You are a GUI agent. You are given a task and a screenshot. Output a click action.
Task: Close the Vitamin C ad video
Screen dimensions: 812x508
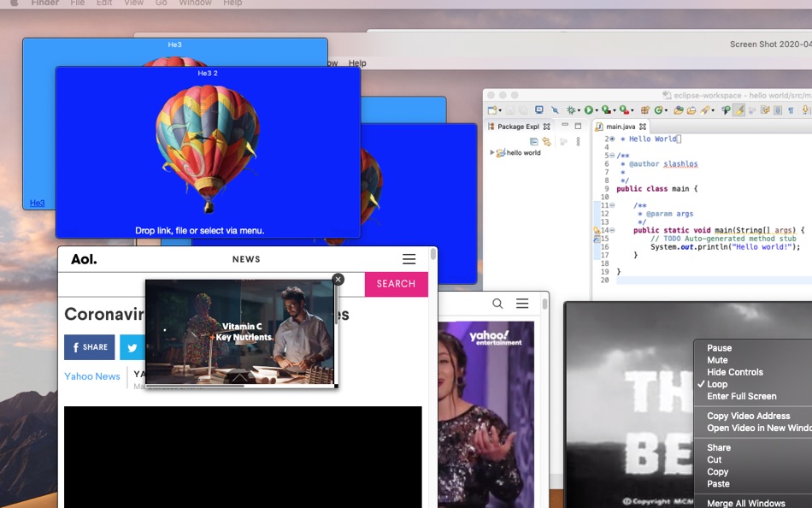[338, 280]
